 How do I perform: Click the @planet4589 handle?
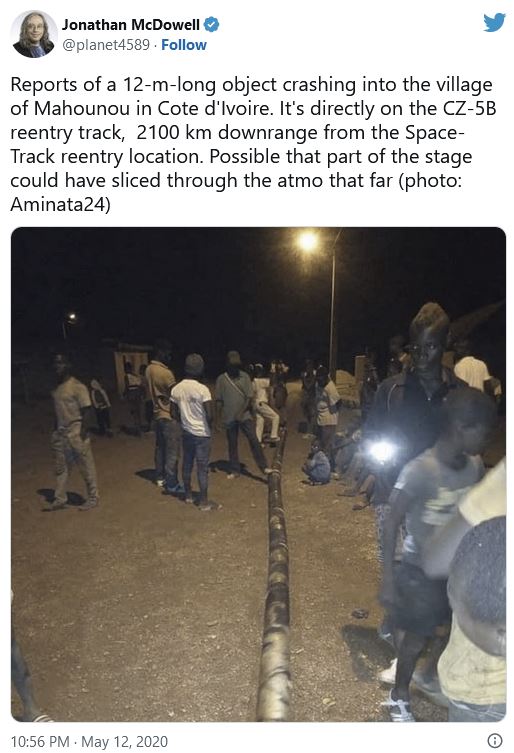[106, 45]
